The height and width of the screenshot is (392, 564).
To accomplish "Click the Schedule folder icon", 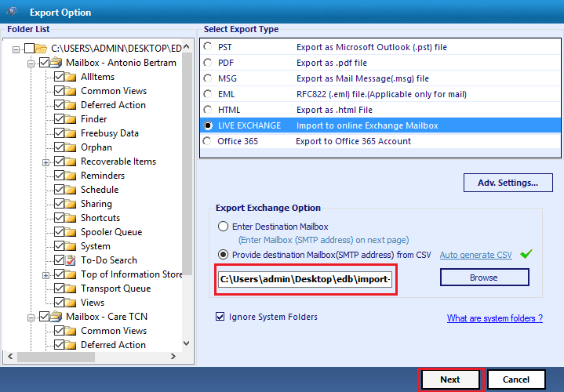I will tap(71, 190).
